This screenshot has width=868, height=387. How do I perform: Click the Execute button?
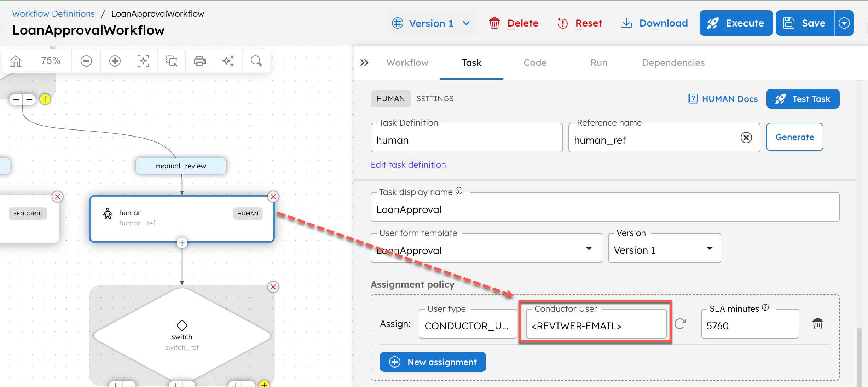tap(736, 23)
